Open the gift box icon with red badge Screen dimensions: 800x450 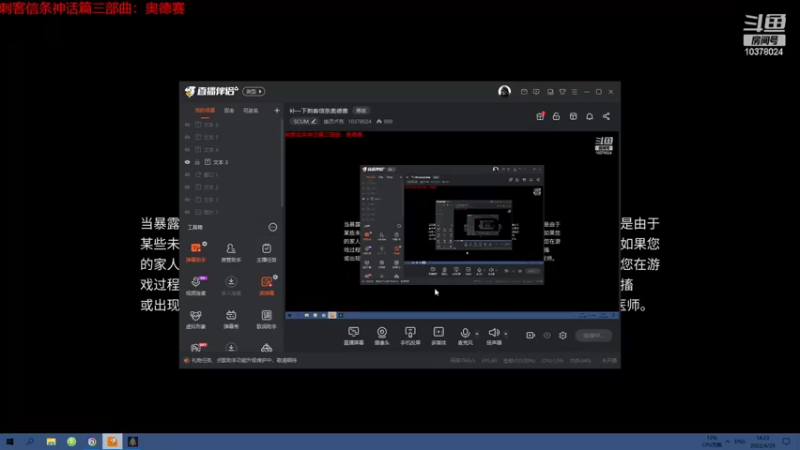[540, 116]
